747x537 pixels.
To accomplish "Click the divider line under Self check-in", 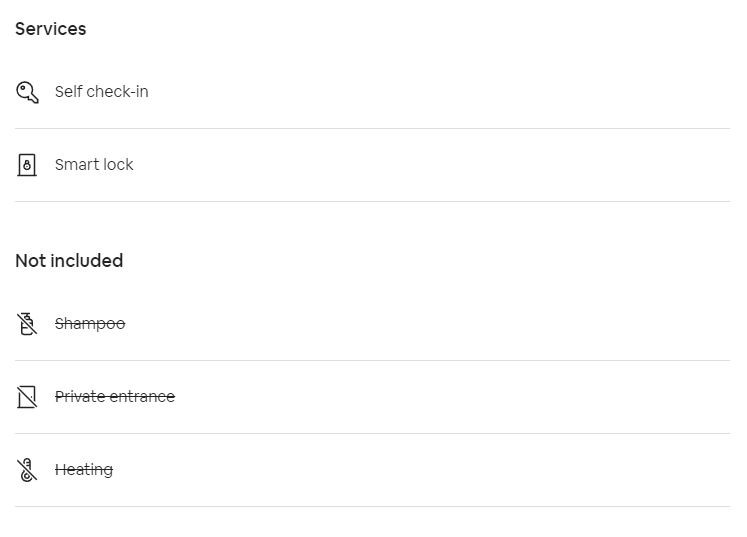I will coord(372,128).
